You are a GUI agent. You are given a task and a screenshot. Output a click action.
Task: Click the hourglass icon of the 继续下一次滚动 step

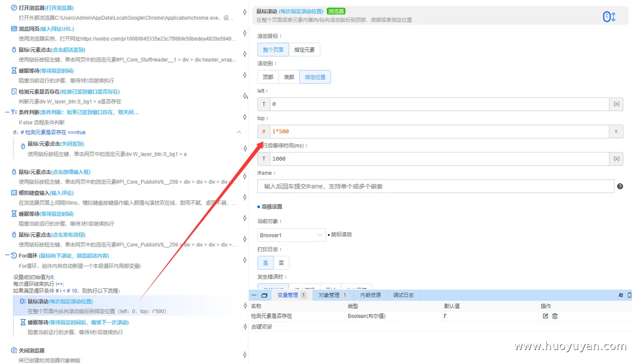click(x=23, y=323)
